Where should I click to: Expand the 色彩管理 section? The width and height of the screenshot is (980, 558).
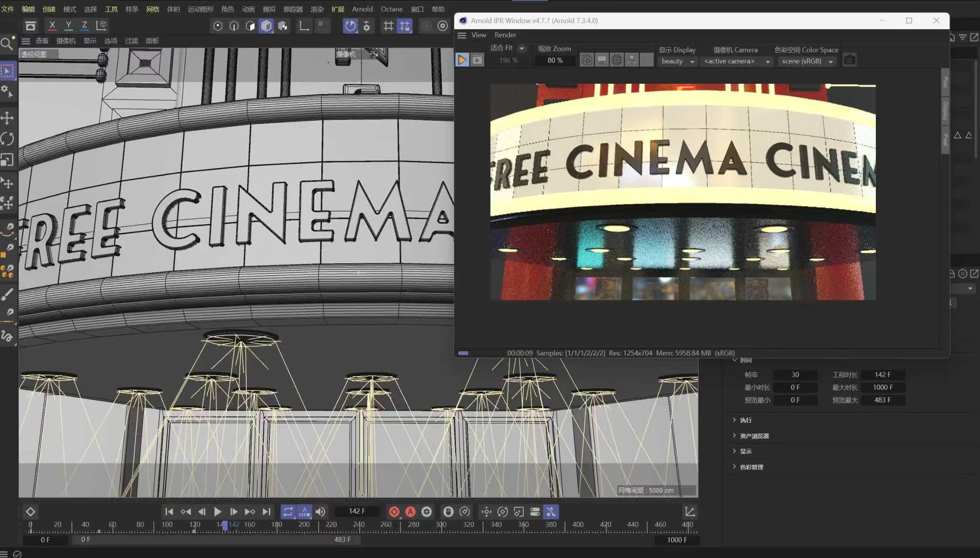(x=751, y=467)
